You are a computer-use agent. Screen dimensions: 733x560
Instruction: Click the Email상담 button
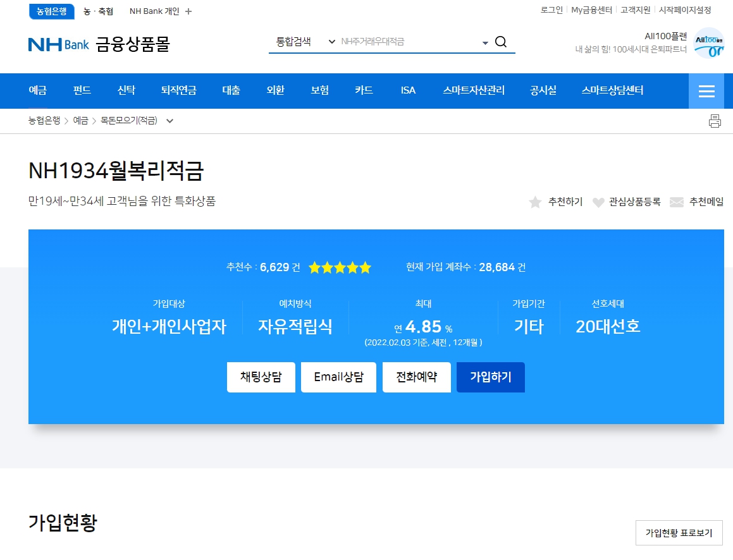coord(338,377)
